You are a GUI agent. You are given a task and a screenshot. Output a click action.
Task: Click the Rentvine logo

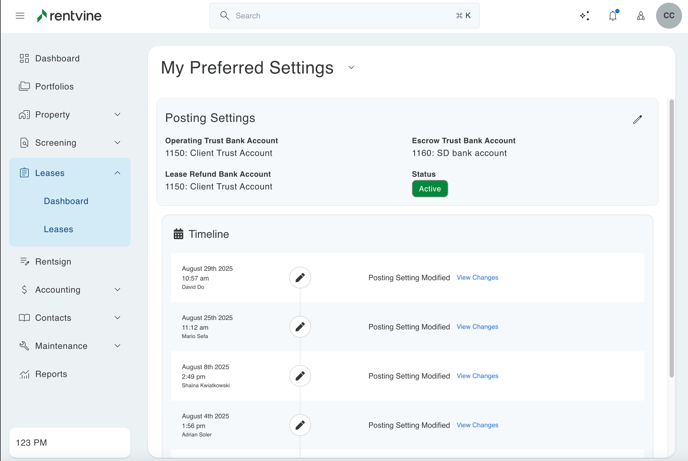[x=69, y=16]
